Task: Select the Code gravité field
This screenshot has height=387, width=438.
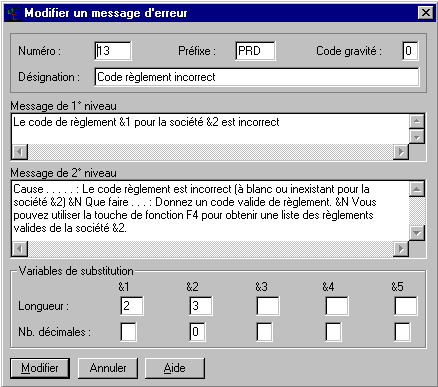Action: click(x=410, y=51)
